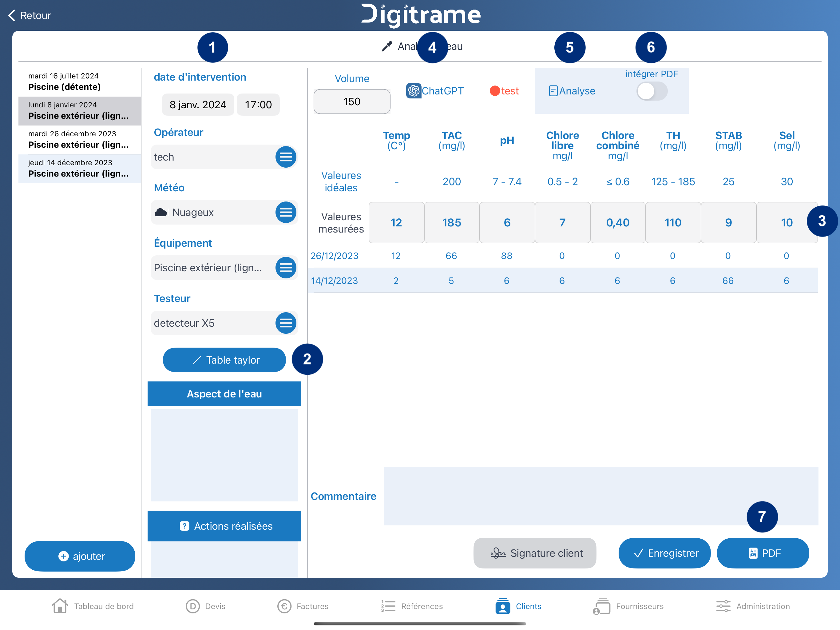Viewport: 840px width, 630px height.
Task: Click the red test record dot
Action: point(495,91)
